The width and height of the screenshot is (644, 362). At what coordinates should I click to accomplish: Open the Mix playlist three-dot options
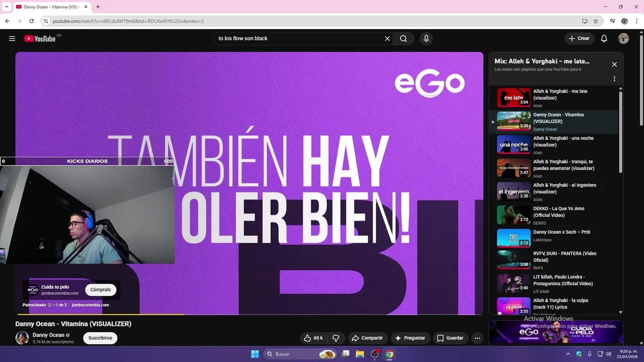coord(614,79)
